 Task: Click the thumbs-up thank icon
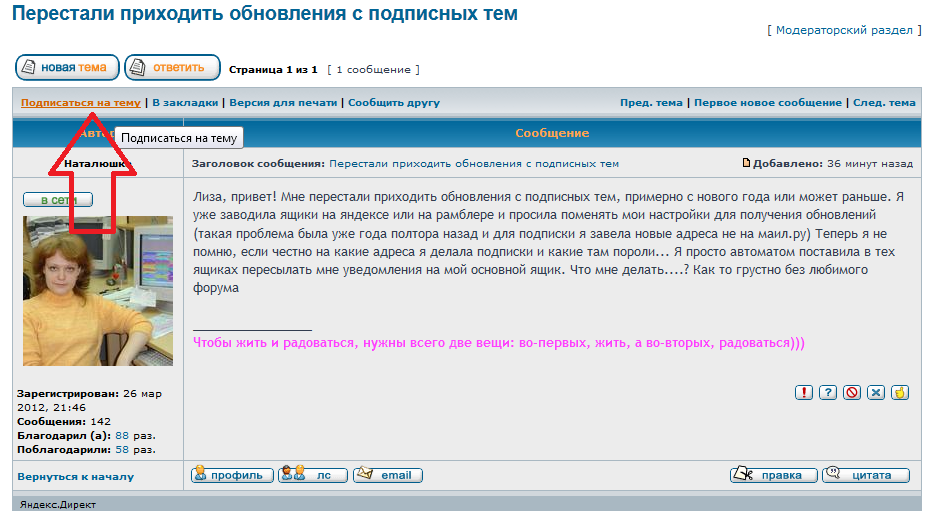point(900,392)
